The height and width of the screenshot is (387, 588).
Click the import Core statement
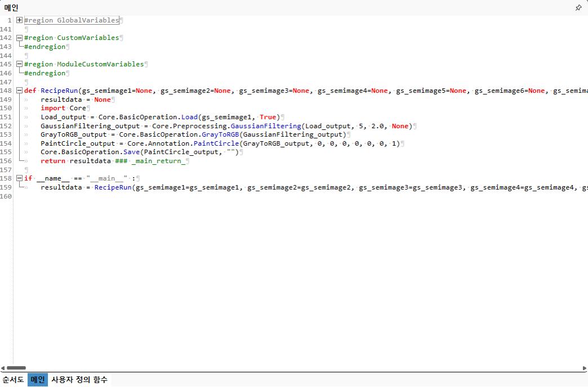[x=63, y=108]
